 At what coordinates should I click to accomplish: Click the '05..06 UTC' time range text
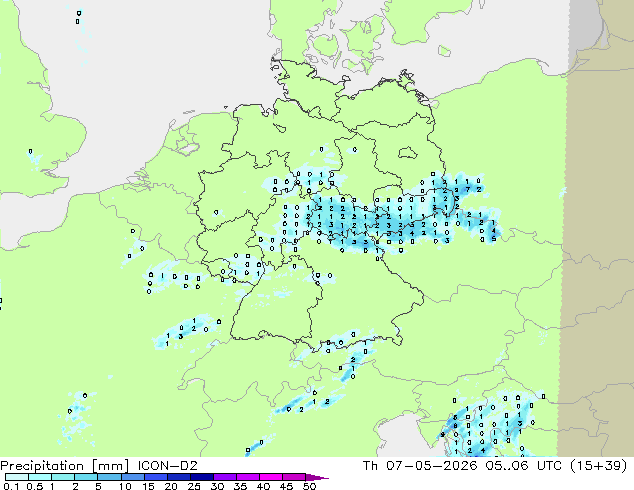524,466
